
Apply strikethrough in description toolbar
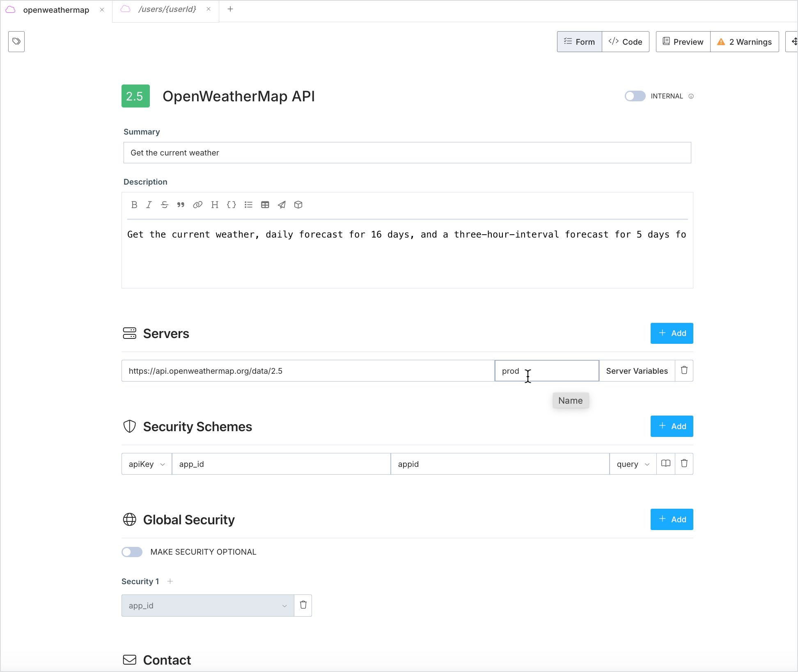point(165,205)
